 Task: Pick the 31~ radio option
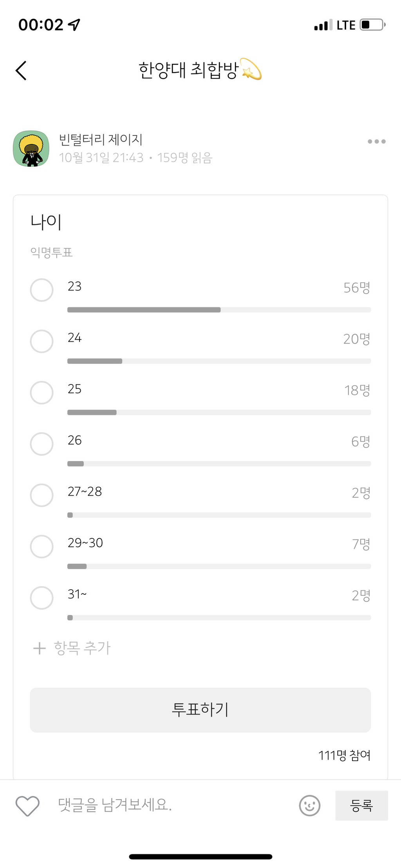pyautogui.click(x=42, y=598)
